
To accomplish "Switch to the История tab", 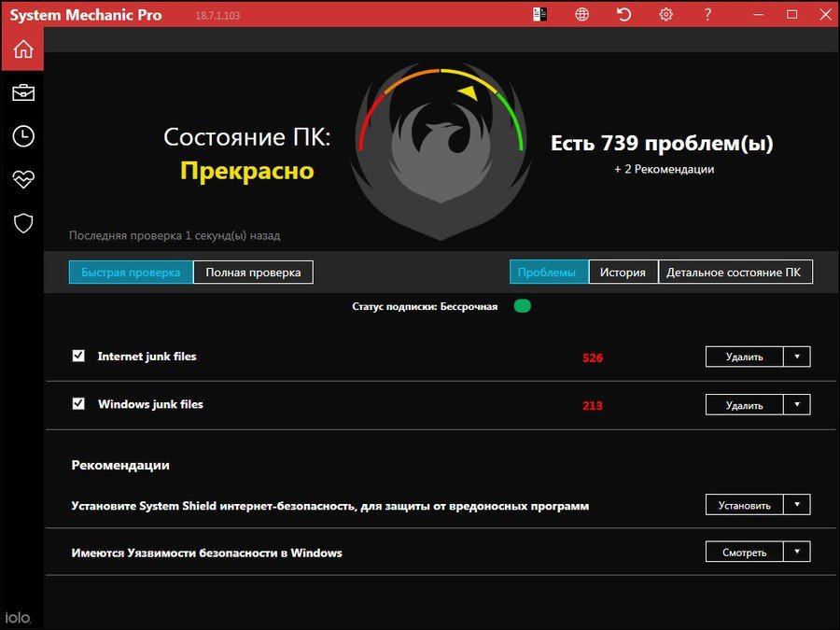I will coord(623,273).
